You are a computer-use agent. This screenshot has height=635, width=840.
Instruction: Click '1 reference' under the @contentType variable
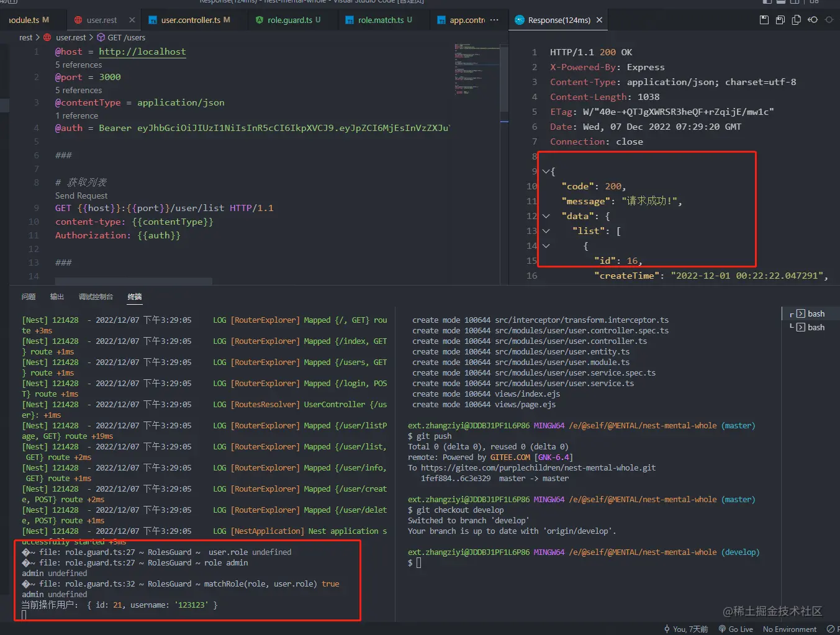[x=76, y=115]
